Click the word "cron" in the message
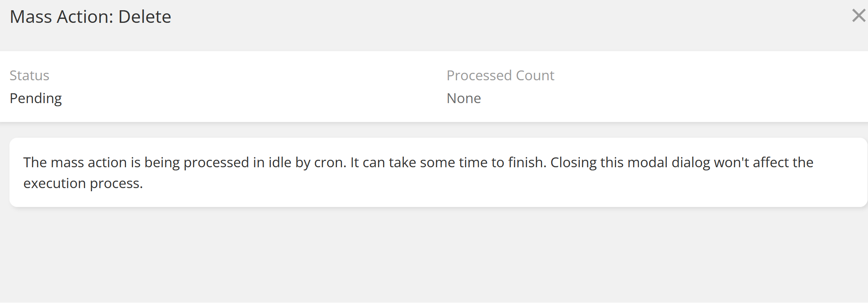This screenshot has width=868, height=303. pyautogui.click(x=329, y=163)
